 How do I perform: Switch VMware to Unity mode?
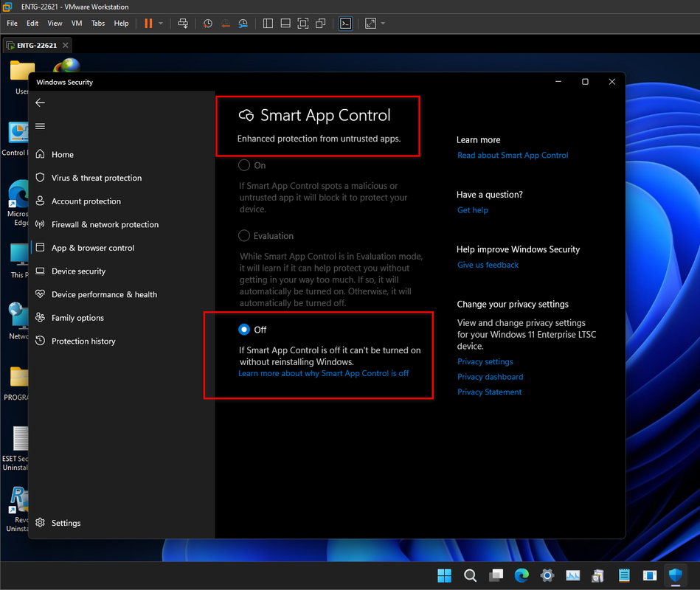pos(321,23)
